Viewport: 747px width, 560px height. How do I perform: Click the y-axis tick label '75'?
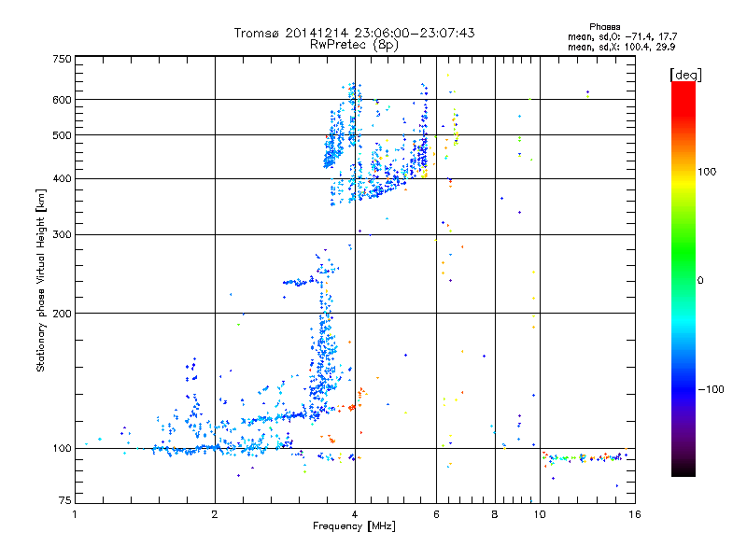click(x=65, y=500)
